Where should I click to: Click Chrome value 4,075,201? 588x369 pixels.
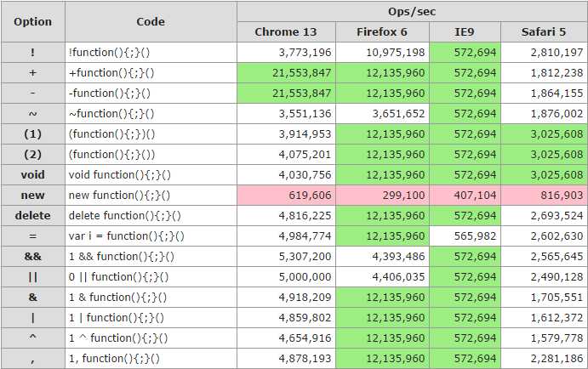coord(286,155)
